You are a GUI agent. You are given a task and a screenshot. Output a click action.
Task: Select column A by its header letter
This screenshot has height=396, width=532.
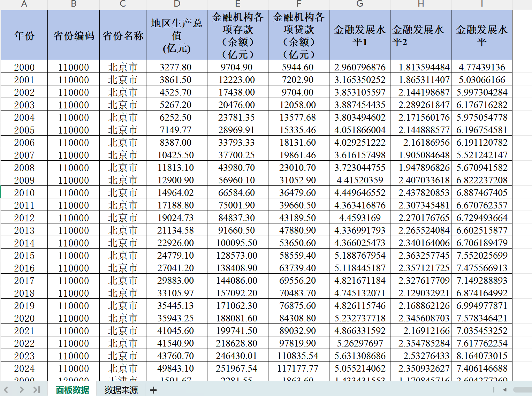coord(24,4)
